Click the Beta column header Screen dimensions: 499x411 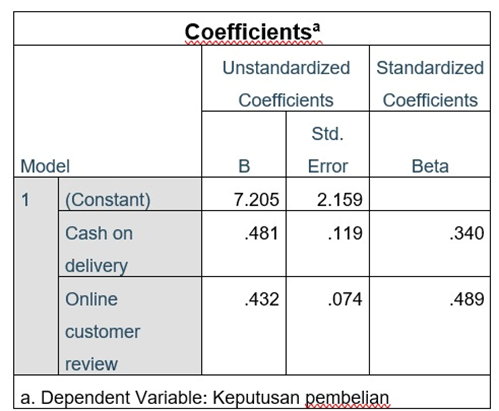click(430, 166)
